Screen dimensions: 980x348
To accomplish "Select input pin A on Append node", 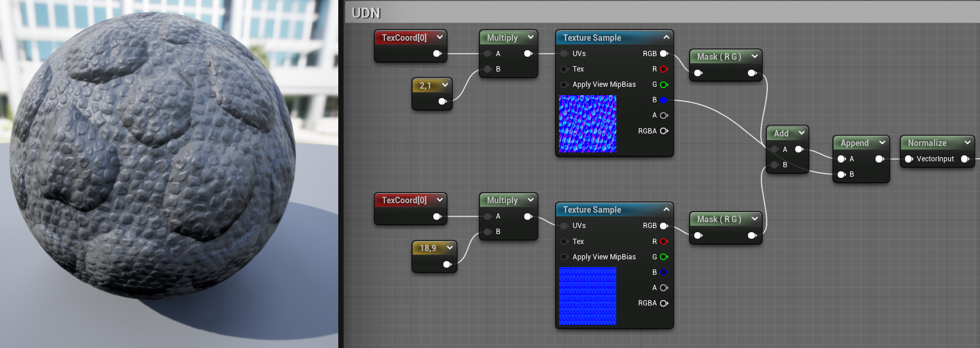I will (842, 159).
